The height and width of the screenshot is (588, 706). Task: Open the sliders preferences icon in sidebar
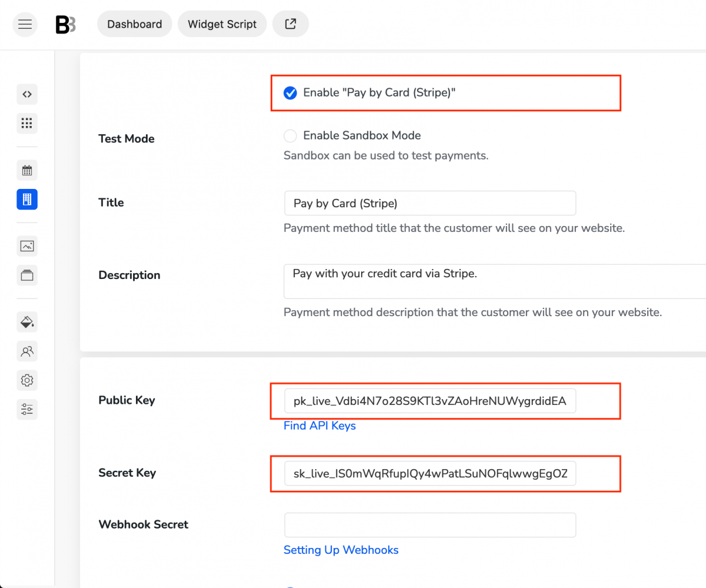27,409
